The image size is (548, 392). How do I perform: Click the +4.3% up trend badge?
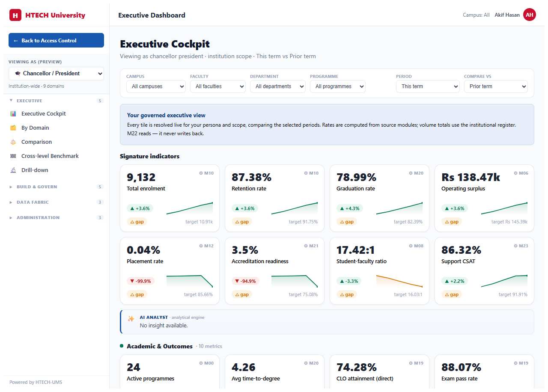(x=350, y=208)
